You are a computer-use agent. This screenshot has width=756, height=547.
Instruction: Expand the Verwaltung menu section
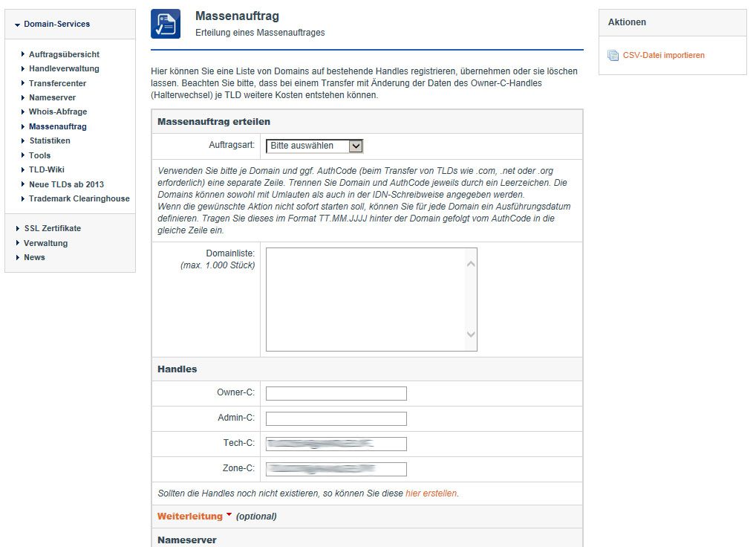(x=45, y=243)
